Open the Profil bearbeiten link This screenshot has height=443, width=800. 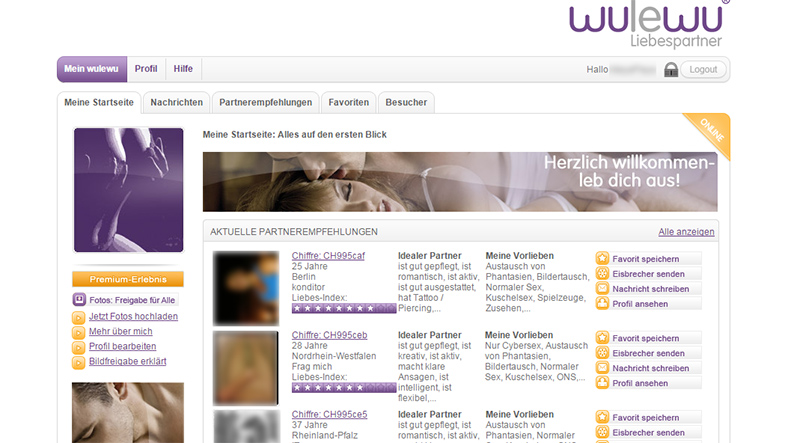[122, 346]
